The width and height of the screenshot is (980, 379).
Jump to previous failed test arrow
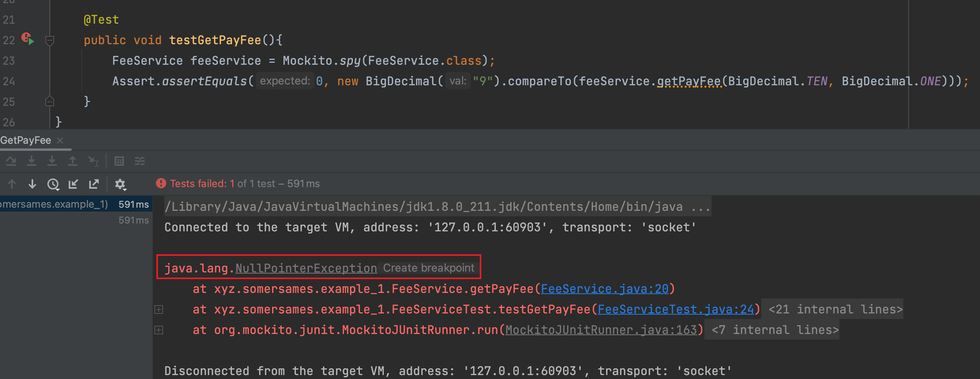point(12,184)
